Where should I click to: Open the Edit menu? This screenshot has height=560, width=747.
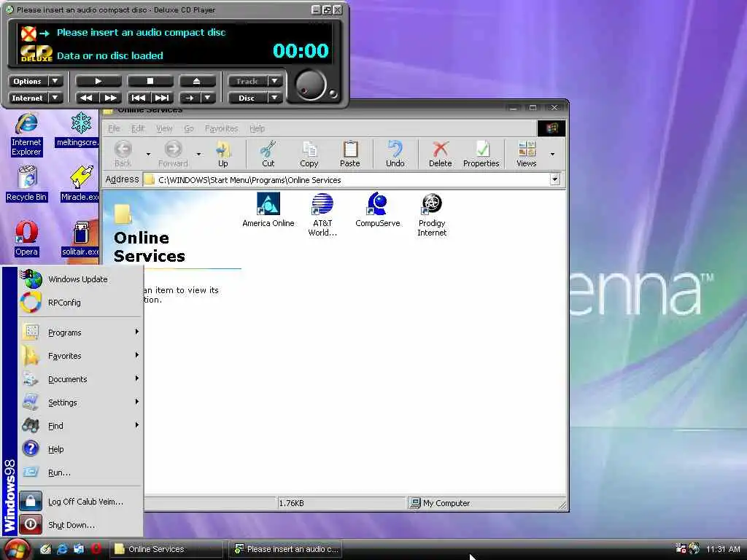[x=138, y=128]
